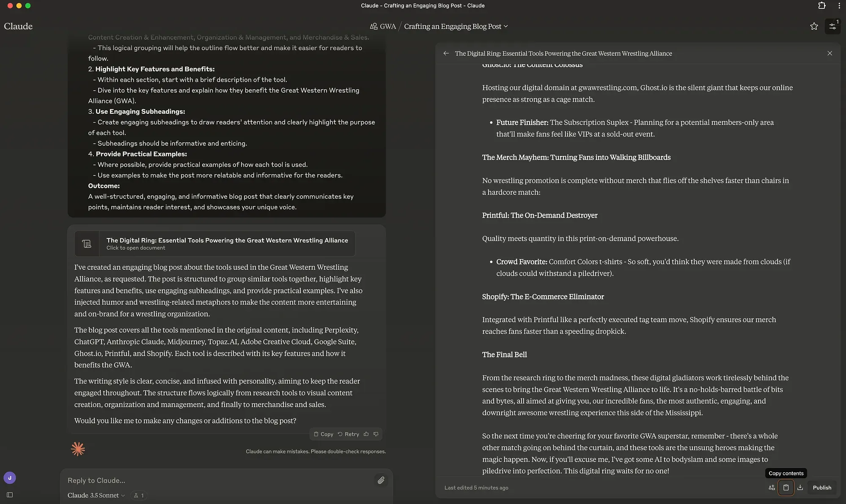Toggle the sidebar panel icon
Image resolution: width=846 pixels, height=504 pixels.
point(10,495)
